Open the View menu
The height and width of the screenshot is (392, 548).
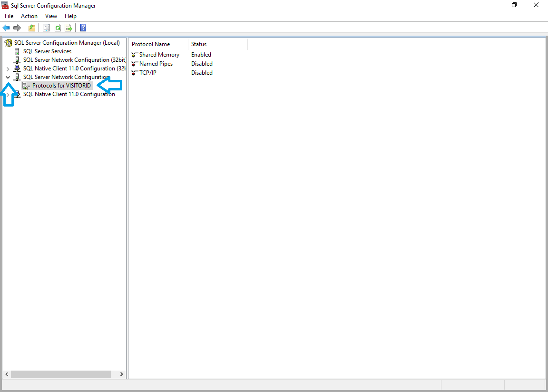(51, 16)
